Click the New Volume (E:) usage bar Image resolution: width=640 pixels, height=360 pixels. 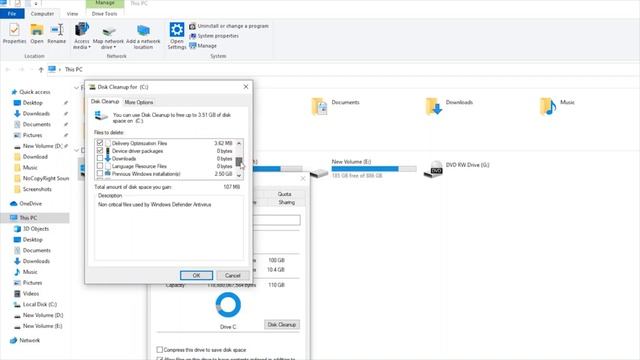[374, 169]
